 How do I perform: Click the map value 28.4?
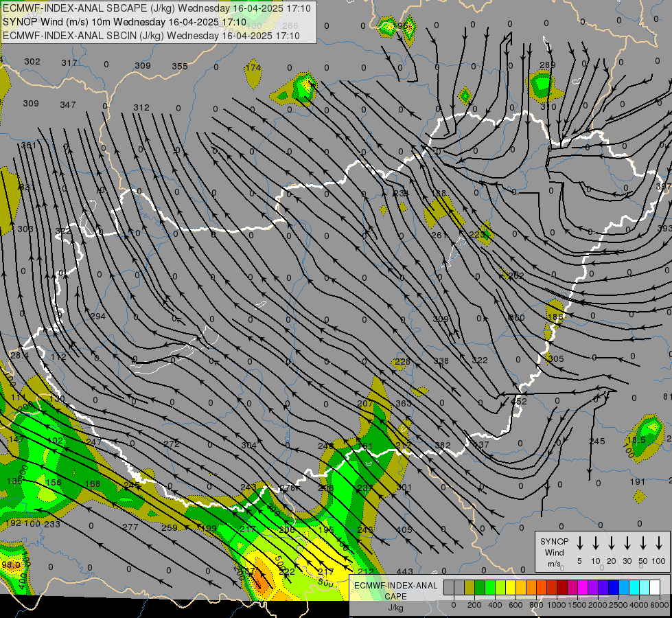20,355
